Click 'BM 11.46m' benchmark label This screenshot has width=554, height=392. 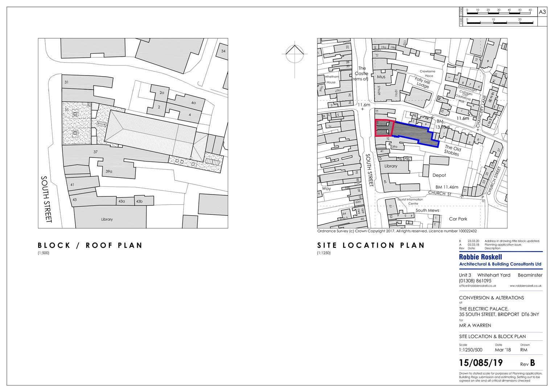click(447, 187)
